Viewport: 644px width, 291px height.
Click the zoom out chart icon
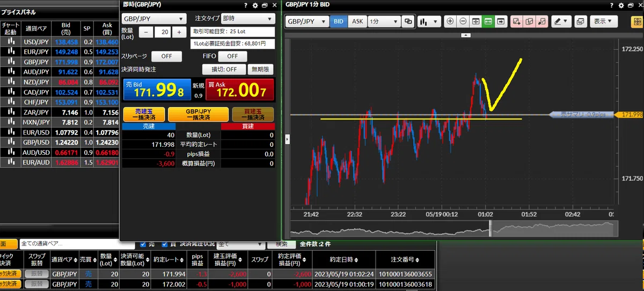pos(463,21)
